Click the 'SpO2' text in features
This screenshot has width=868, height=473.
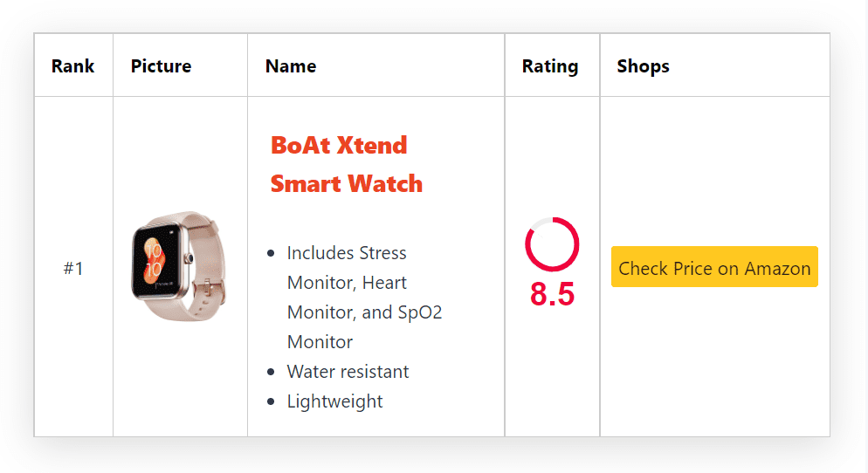(x=420, y=312)
